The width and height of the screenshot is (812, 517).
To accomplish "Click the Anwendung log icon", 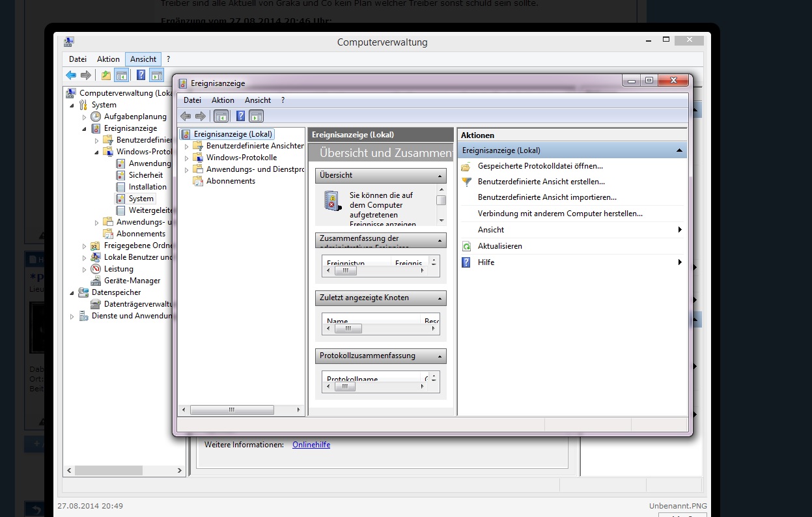I will (x=120, y=163).
